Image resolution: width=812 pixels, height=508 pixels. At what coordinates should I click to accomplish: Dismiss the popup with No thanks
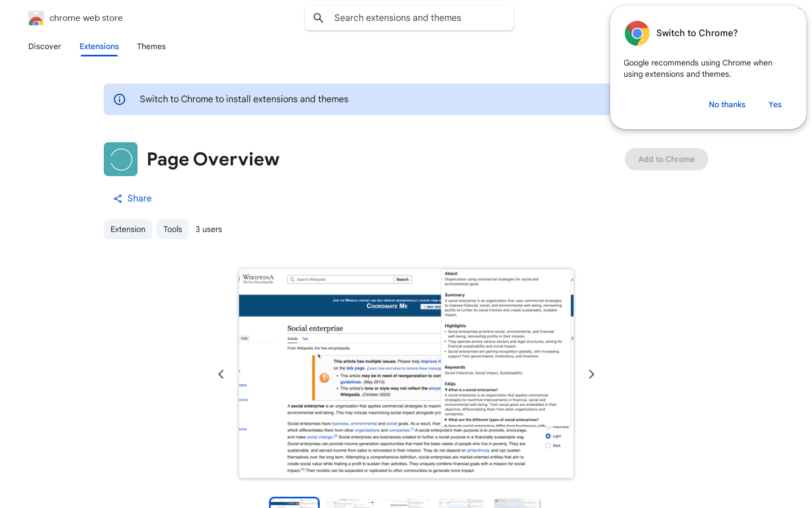tap(727, 104)
